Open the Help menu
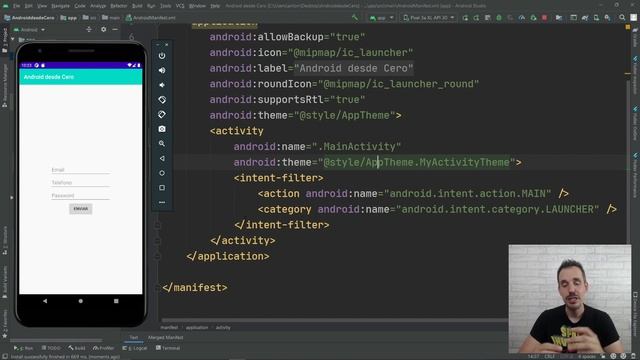The width and height of the screenshot is (640, 360). 215,6
